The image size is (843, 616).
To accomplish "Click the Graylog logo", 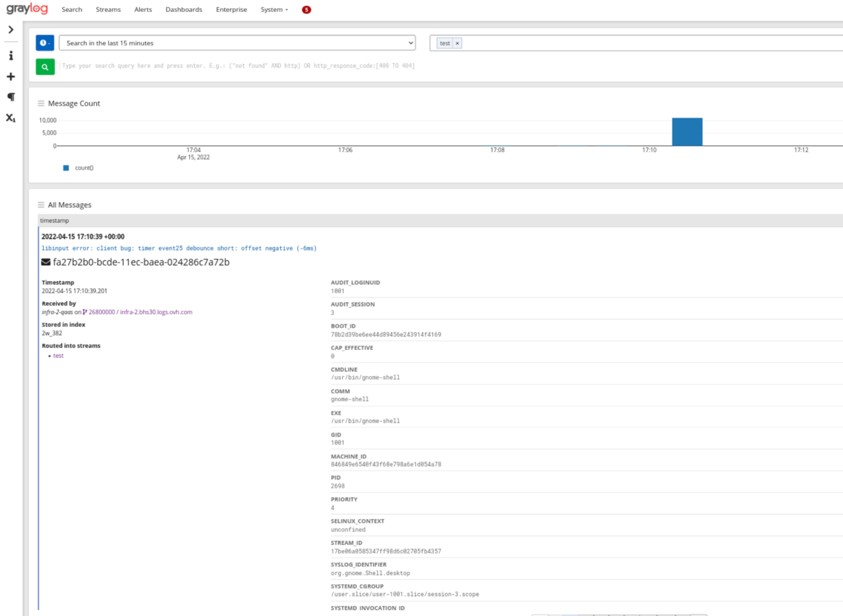I will (x=27, y=9).
